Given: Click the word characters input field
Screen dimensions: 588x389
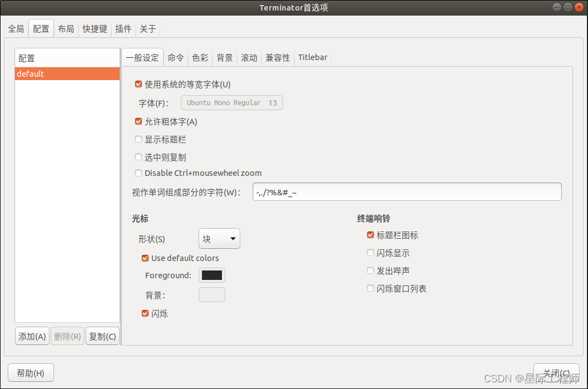Looking at the screenshot, I should (x=407, y=192).
